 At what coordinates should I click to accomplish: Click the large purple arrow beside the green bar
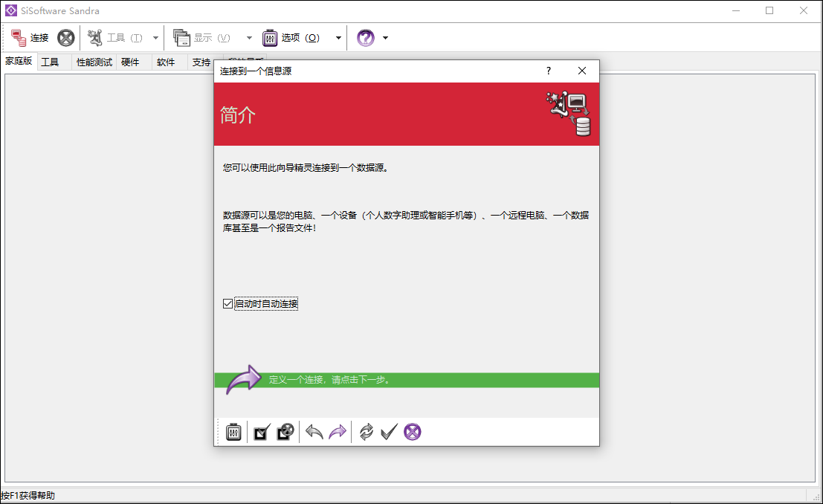(243, 380)
